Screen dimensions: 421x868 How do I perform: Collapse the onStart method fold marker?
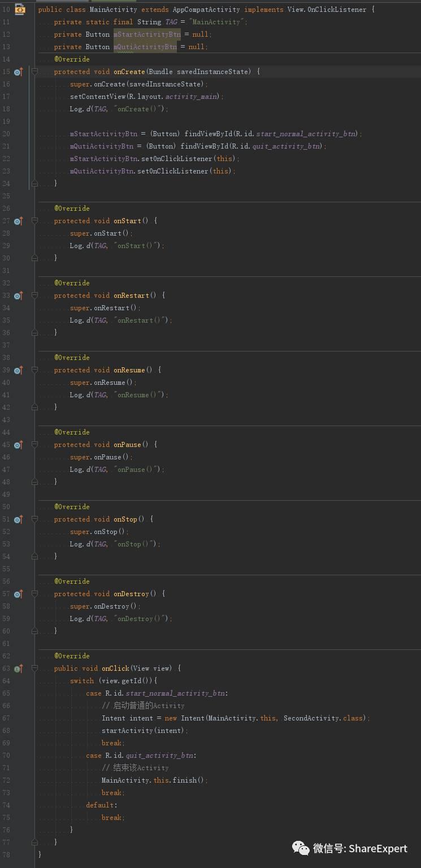34,221
